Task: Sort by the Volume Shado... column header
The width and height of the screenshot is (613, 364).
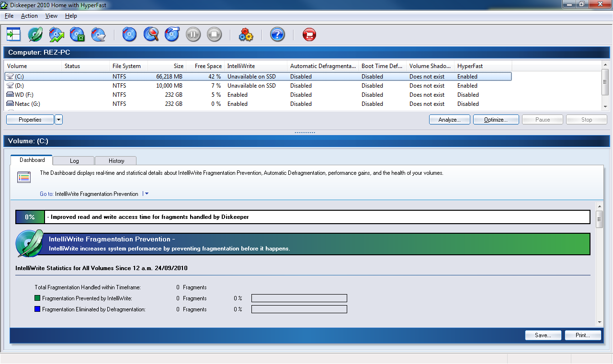Action: pyautogui.click(x=430, y=66)
